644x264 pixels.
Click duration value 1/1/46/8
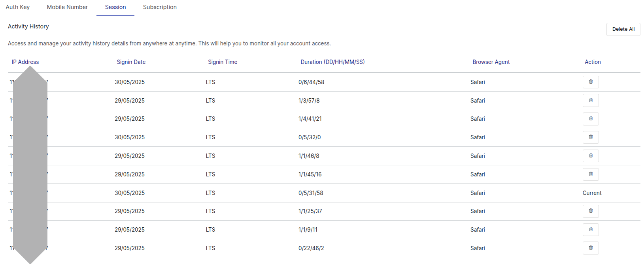309,156
